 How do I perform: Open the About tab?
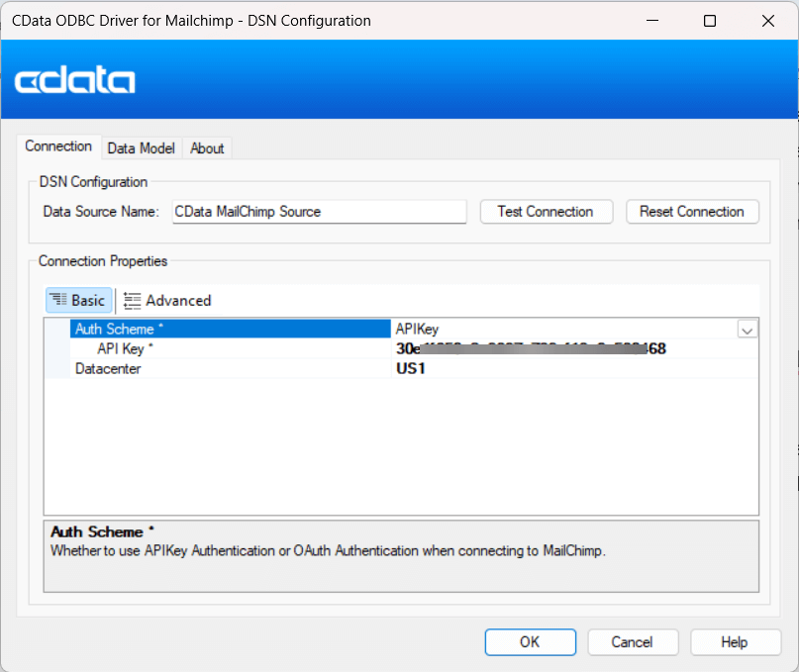[x=207, y=148]
